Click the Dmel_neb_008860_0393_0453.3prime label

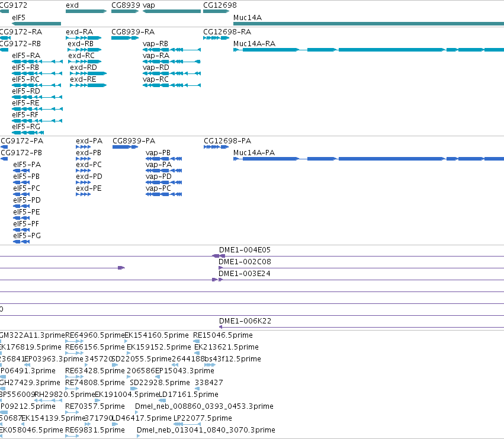[204, 406]
